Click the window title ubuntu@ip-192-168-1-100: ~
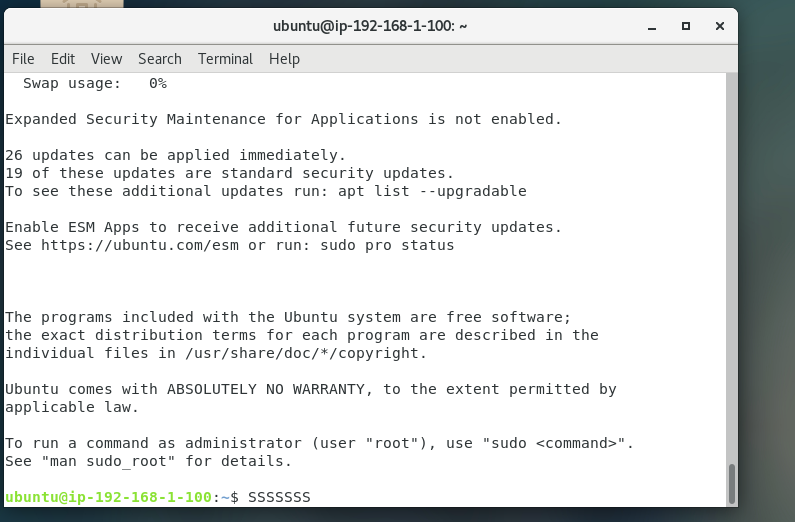 tap(370, 26)
